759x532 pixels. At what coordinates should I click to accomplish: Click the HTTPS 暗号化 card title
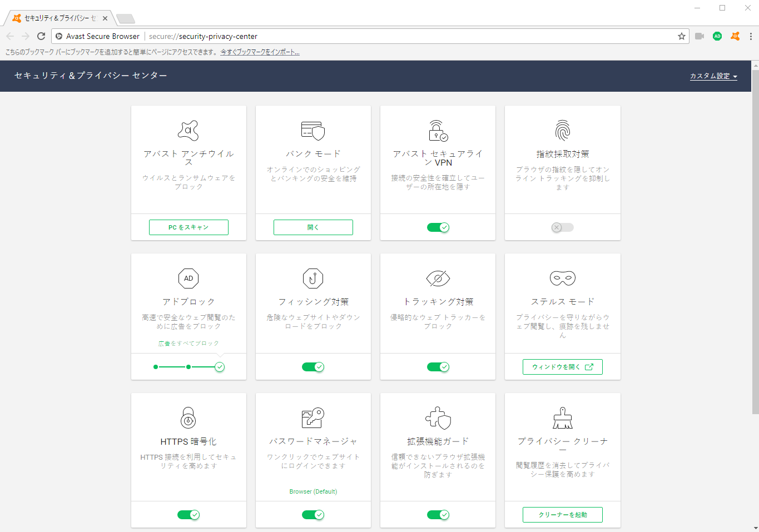(x=188, y=441)
